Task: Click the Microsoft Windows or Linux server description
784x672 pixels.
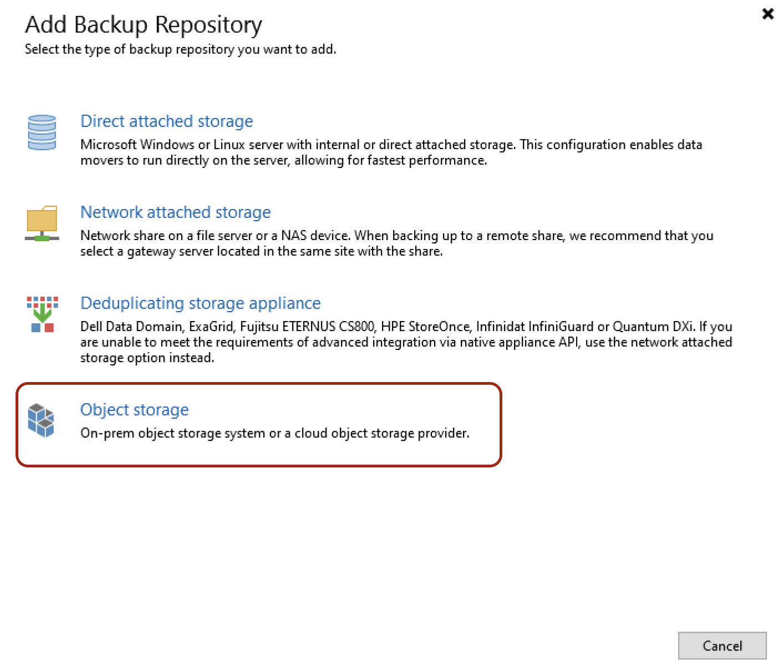Action: 391,145
